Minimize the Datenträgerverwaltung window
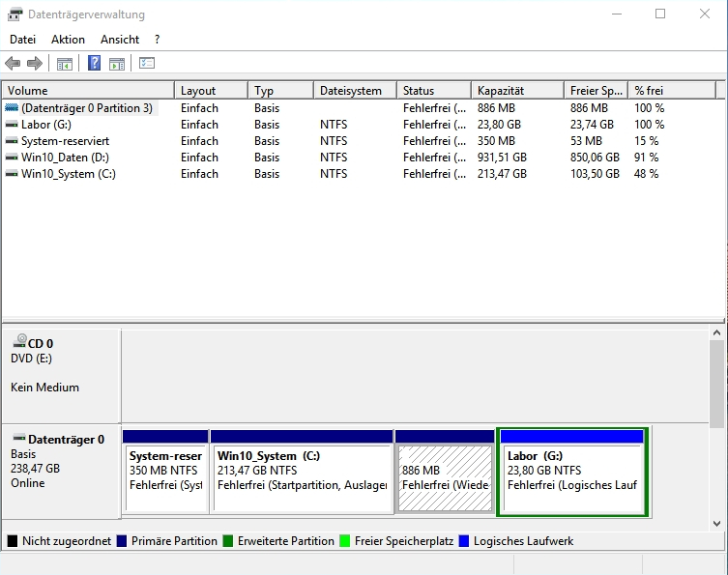This screenshot has height=575, width=728. tap(617, 14)
